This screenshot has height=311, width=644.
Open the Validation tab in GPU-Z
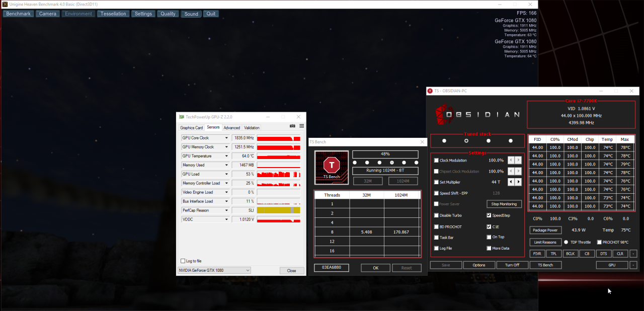(x=252, y=128)
